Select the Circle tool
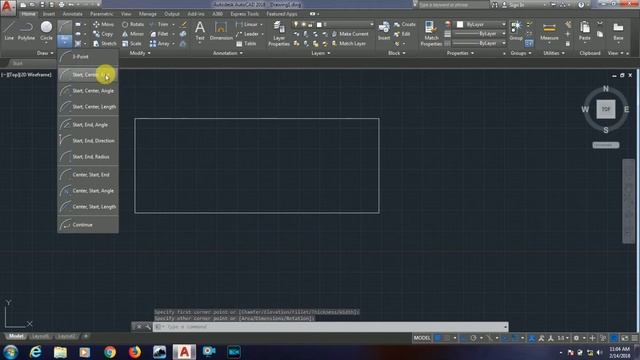The width and height of the screenshot is (640, 360). pos(46,31)
